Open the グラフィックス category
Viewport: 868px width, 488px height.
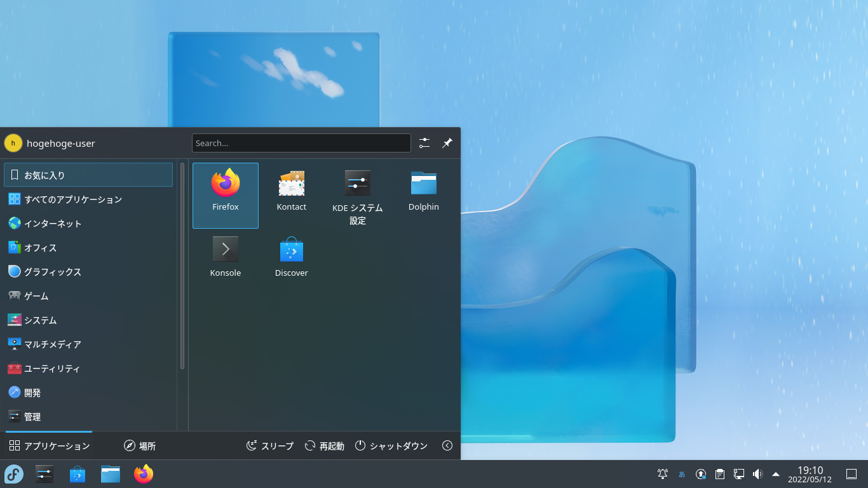coord(88,271)
